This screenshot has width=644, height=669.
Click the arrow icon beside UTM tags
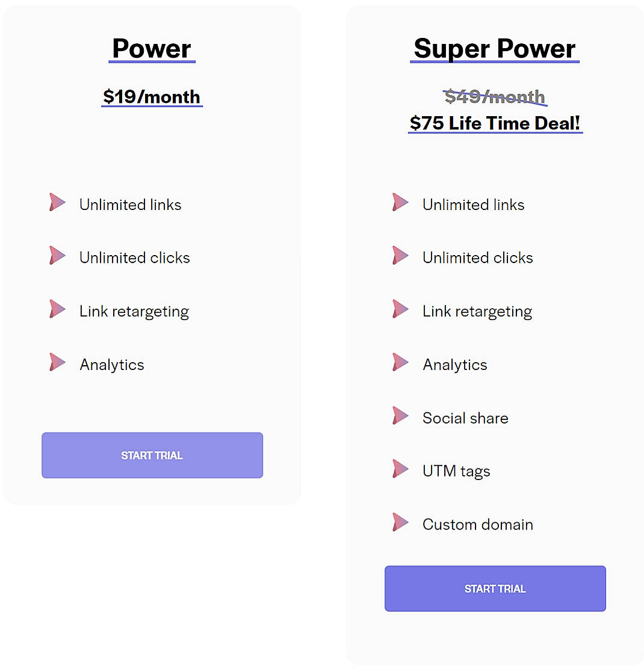coord(400,469)
